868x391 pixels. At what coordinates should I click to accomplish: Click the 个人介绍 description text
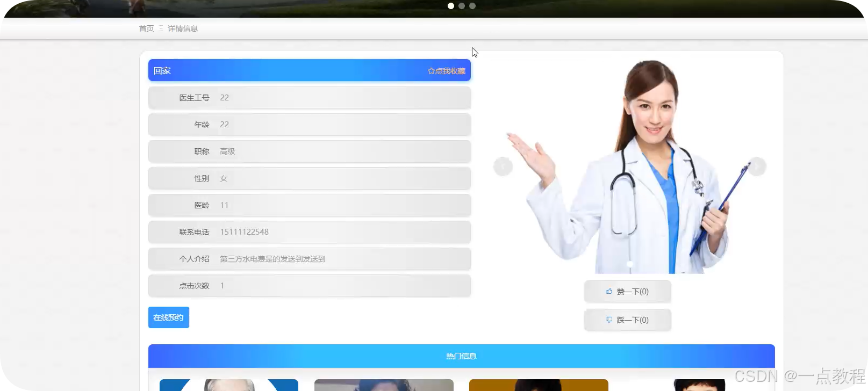(x=272, y=259)
